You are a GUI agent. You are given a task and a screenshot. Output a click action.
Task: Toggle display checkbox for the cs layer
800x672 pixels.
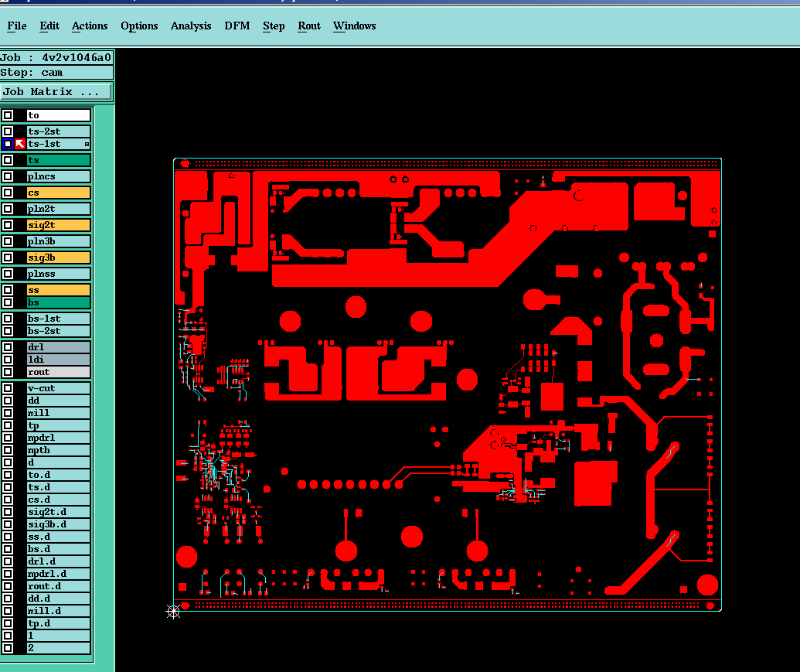(x=8, y=193)
